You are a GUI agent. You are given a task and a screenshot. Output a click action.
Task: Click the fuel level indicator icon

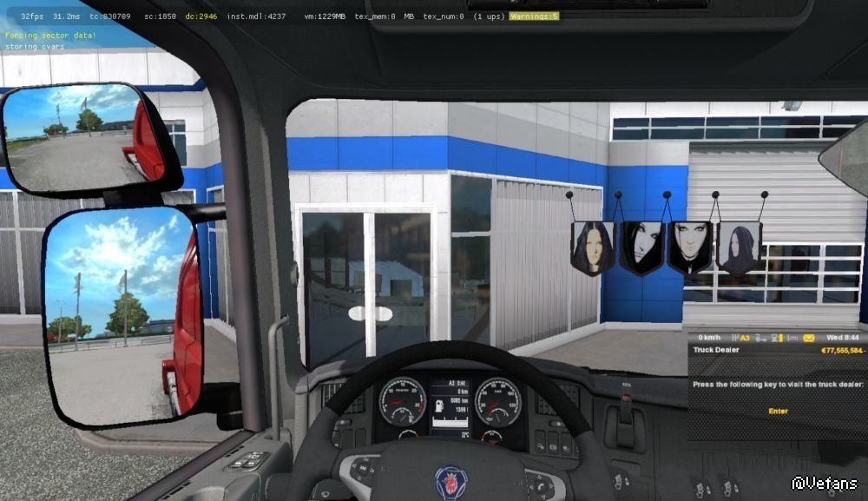click(x=779, y=337)
